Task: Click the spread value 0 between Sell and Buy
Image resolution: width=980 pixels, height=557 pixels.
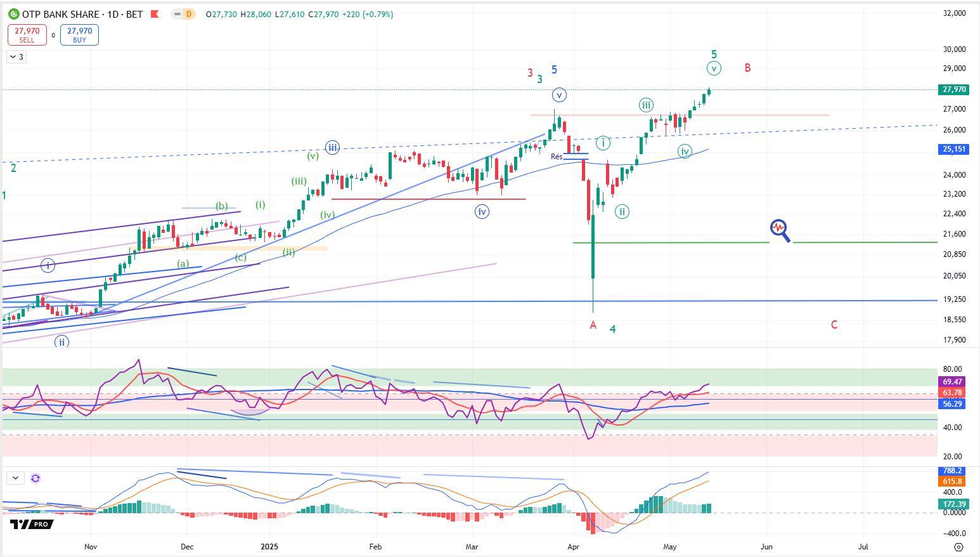Action: [53, 36]
